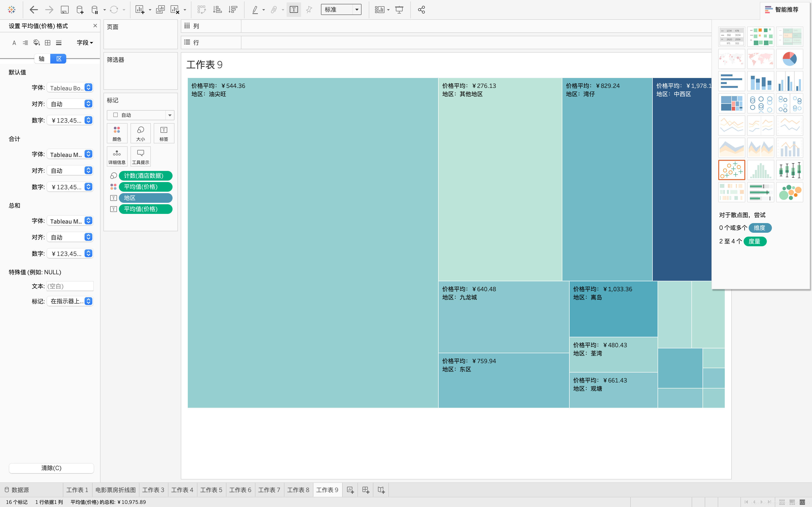Select the 区 pane toggle
This screenshot has width=812, height=507.
tap(59, 59)
